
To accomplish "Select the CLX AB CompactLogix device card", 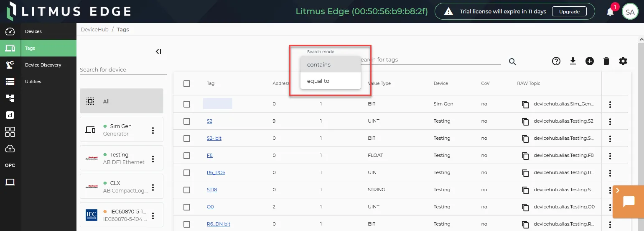I will [x=122, y=186].
